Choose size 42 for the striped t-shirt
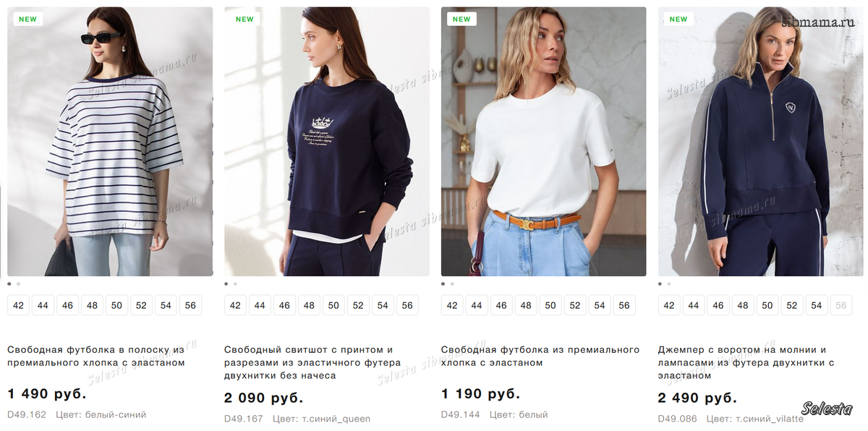Viewport: 868px width, 431px height. [x=18, y=305]
